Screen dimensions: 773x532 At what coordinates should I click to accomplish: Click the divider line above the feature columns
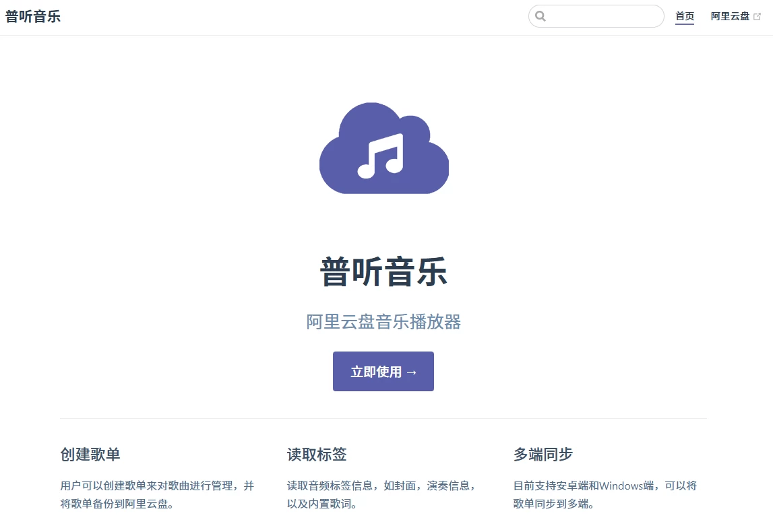(x=383, y=418)
